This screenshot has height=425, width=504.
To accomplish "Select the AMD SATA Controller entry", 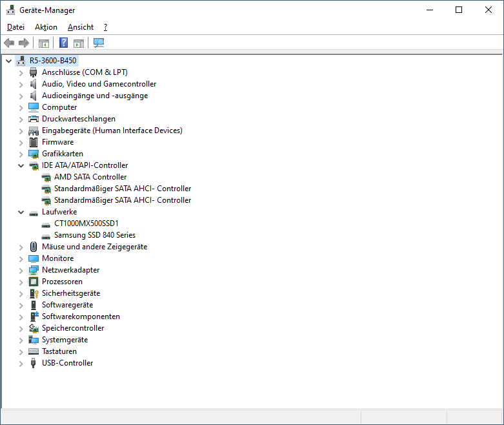I will (x=90, y=177).
